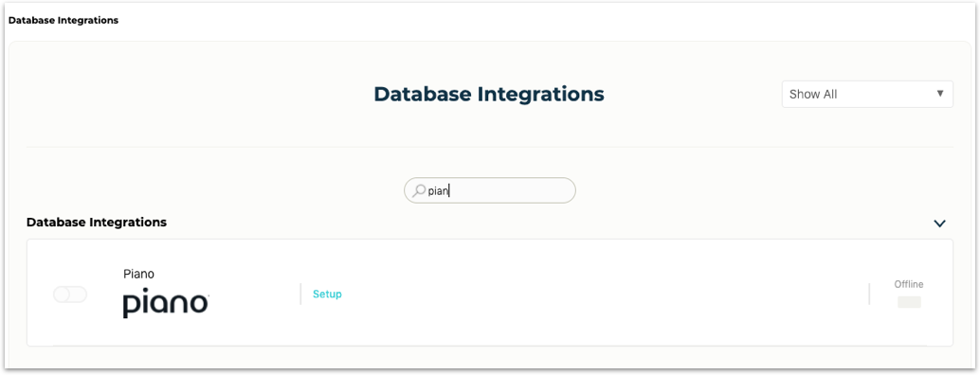The width and height of the screenshot is (980, 375).
Task: Select the Database Integrations breadcrumb at top
Action: 64,20
